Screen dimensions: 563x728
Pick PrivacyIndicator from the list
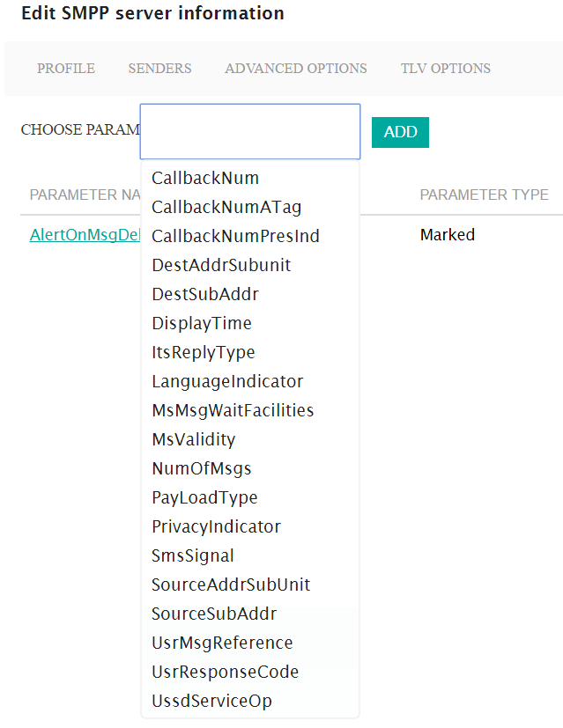point(216,527)
